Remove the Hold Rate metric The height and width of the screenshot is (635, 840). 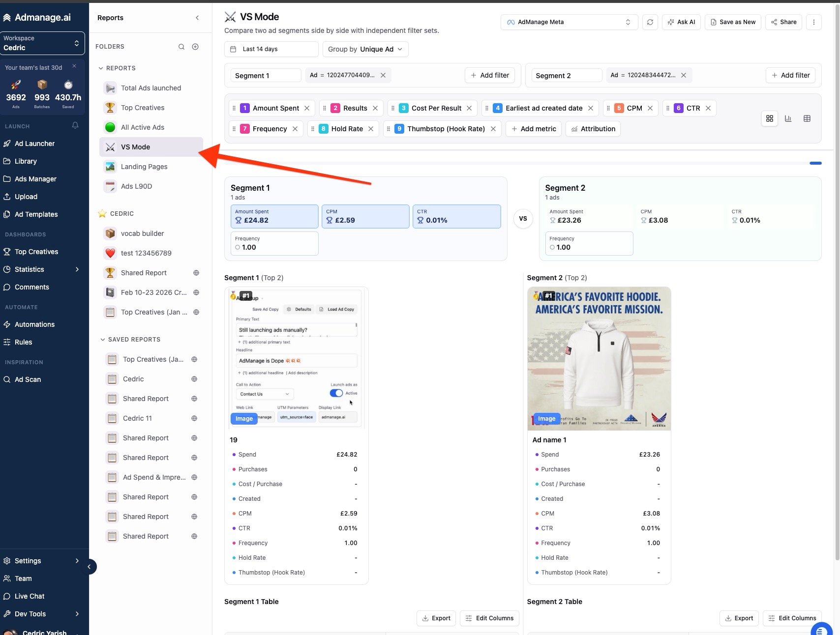(x=371, y=129)
